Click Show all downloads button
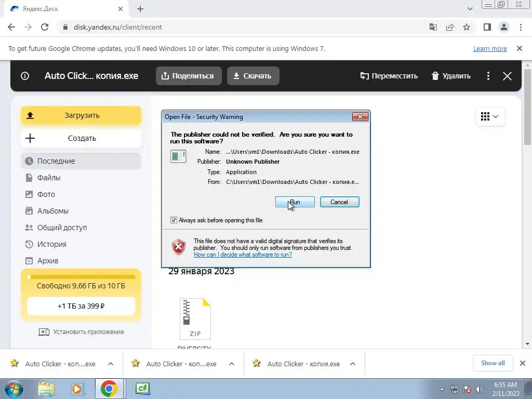 493,363
